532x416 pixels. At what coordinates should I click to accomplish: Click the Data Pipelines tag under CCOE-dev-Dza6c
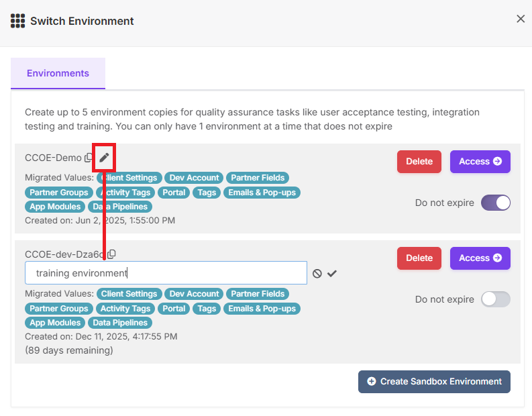[120, 323]
